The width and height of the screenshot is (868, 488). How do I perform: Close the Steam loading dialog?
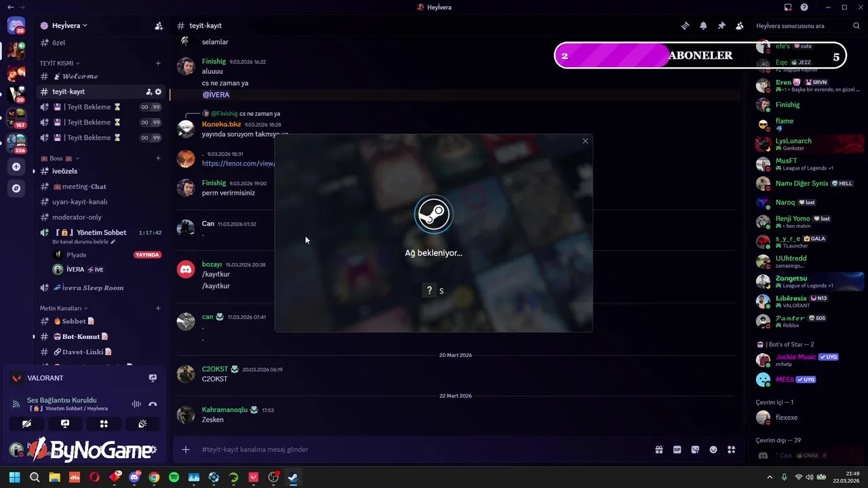[x=585, y=141]
